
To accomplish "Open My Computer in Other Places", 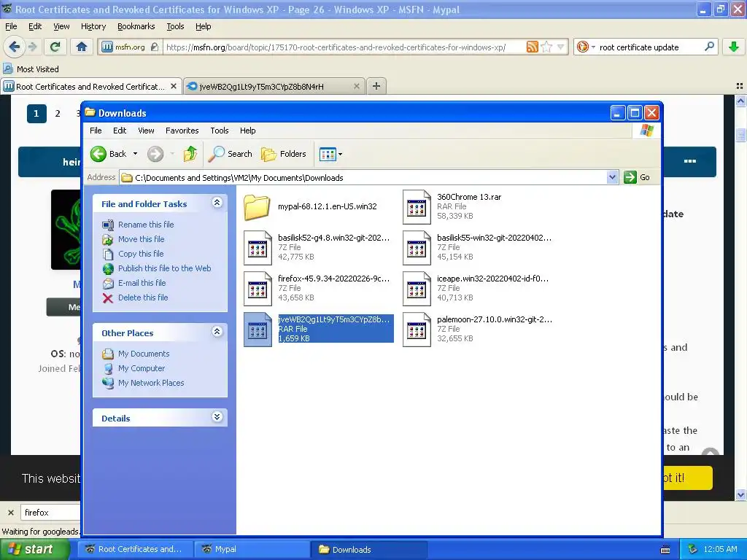I will click(x=141, y=368).
